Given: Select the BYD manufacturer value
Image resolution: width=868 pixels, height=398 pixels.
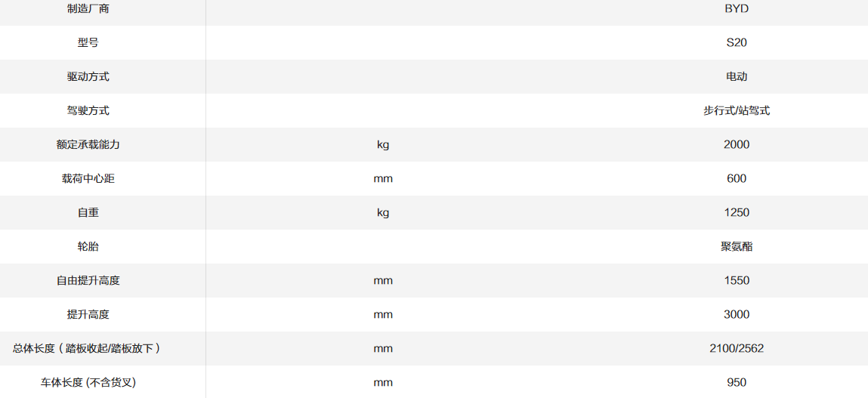Looking at the screenshot, I should pos(736,9).
